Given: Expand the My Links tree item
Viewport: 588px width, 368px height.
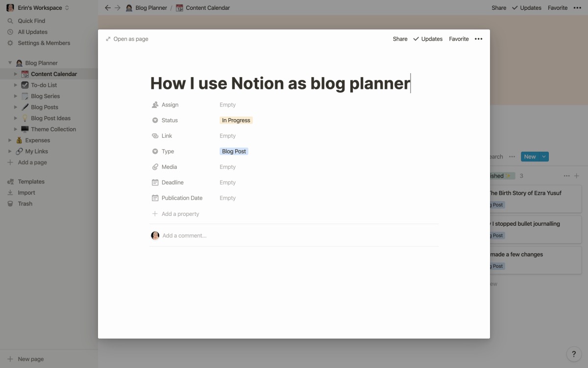Looking at the screenshot, I should point(10,152).
